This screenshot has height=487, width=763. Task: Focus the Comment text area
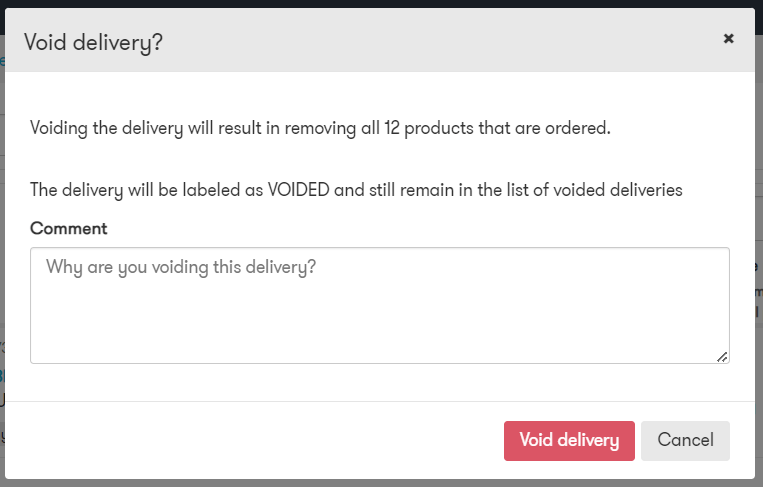tap(380, 306)
